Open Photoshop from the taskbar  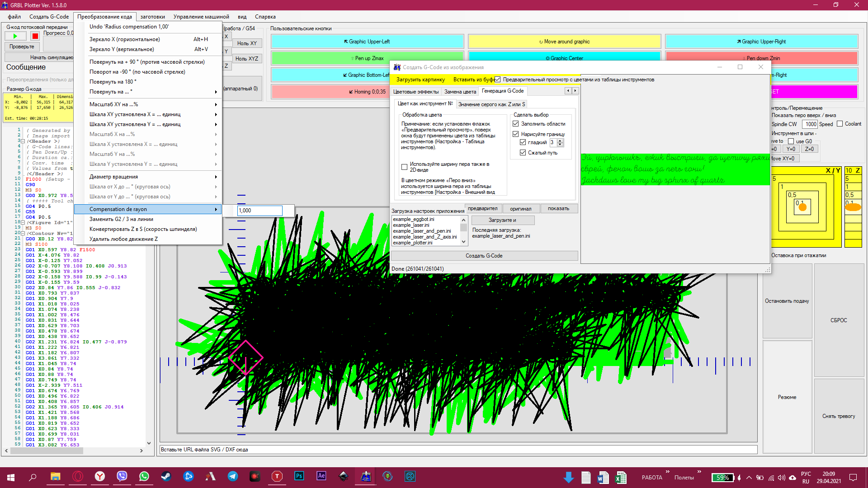pyautogui.click(x=299, y=476)
